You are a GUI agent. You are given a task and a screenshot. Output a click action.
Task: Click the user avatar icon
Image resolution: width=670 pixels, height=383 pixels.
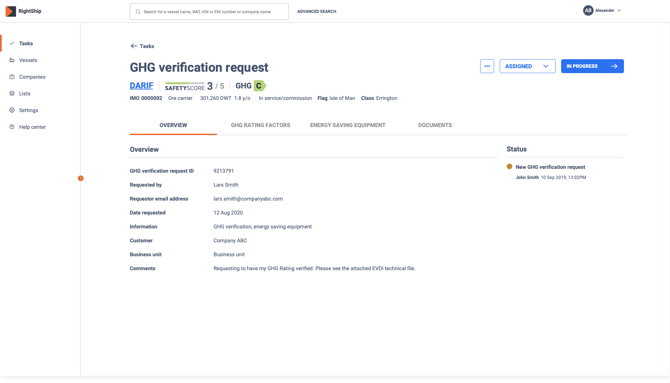click(x=588, y=10)
